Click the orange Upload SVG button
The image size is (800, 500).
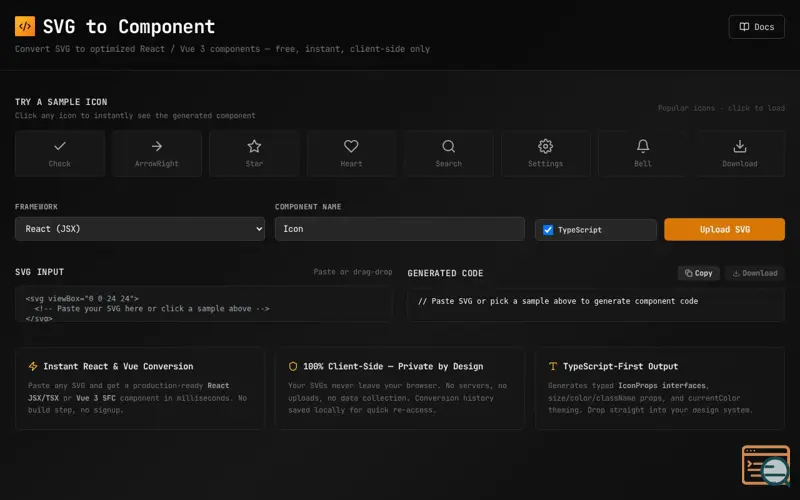point(724,230)
